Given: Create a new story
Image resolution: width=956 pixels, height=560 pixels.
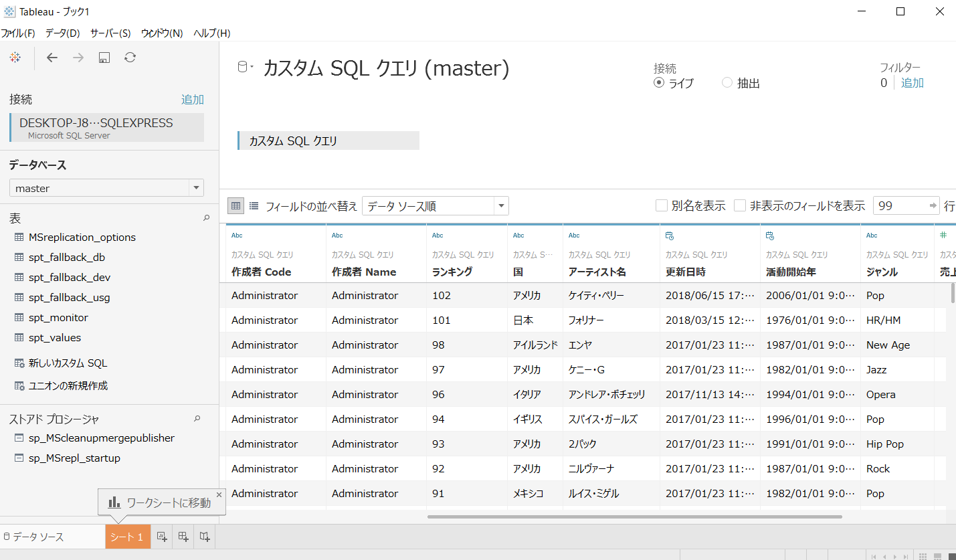Looking at the screenshot, I should [203, 536].
